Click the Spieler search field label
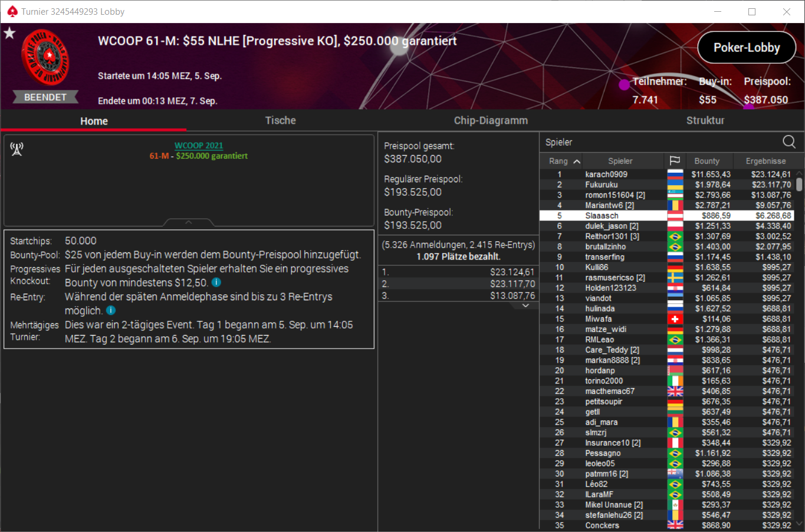 pos(558,142)
